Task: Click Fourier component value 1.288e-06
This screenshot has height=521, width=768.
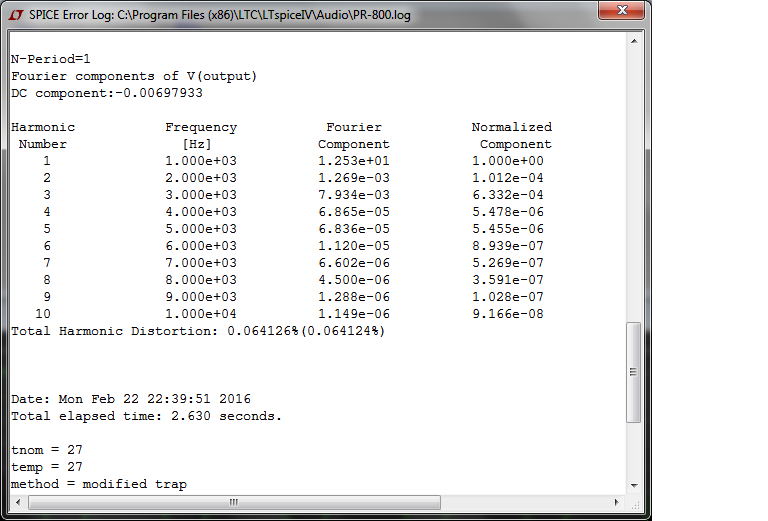Action: 354,297
